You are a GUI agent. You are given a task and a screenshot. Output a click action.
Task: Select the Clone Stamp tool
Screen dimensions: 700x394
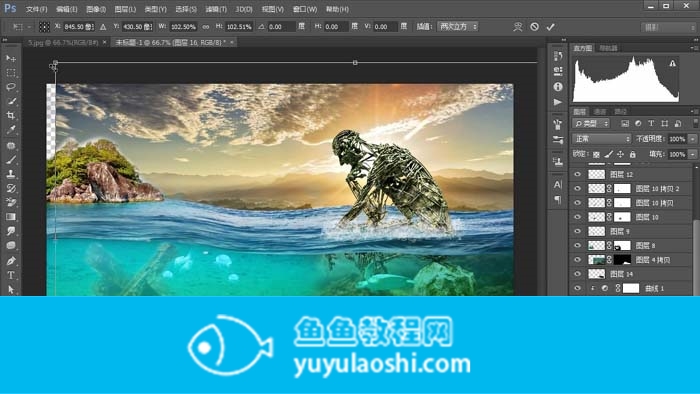pyautogui.click(x=11, y=174)
